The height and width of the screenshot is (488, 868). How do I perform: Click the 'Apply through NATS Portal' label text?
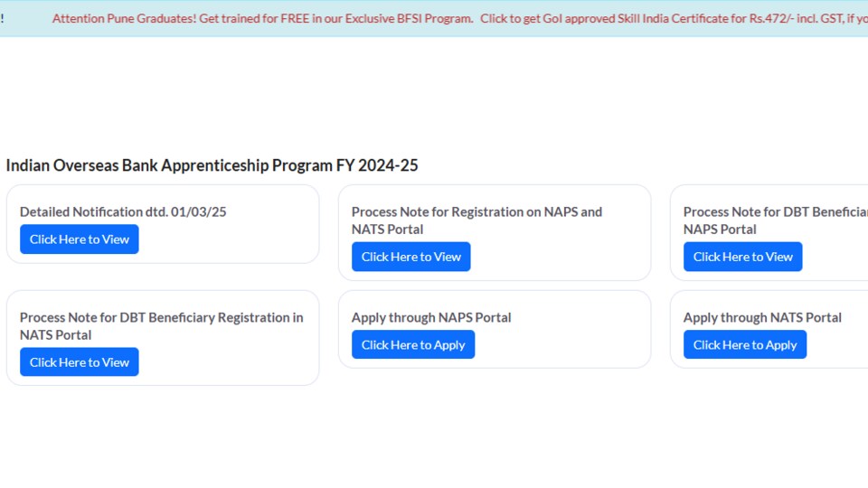point(762,317)
